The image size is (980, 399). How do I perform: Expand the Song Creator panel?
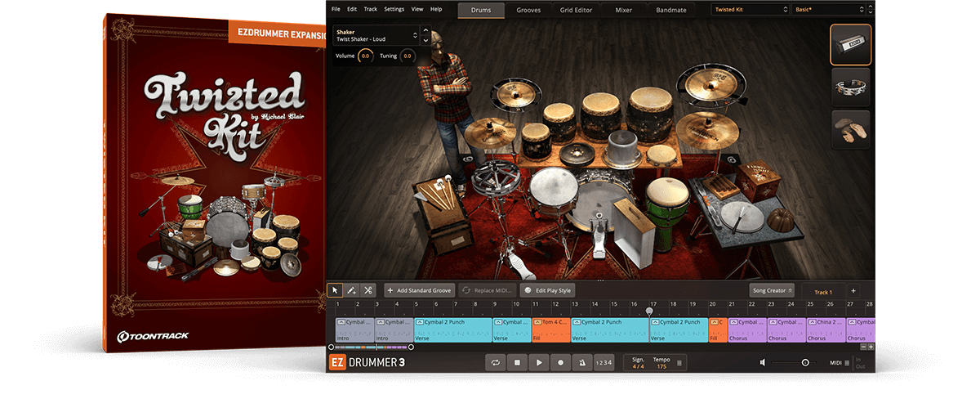(x=772, y=290)
